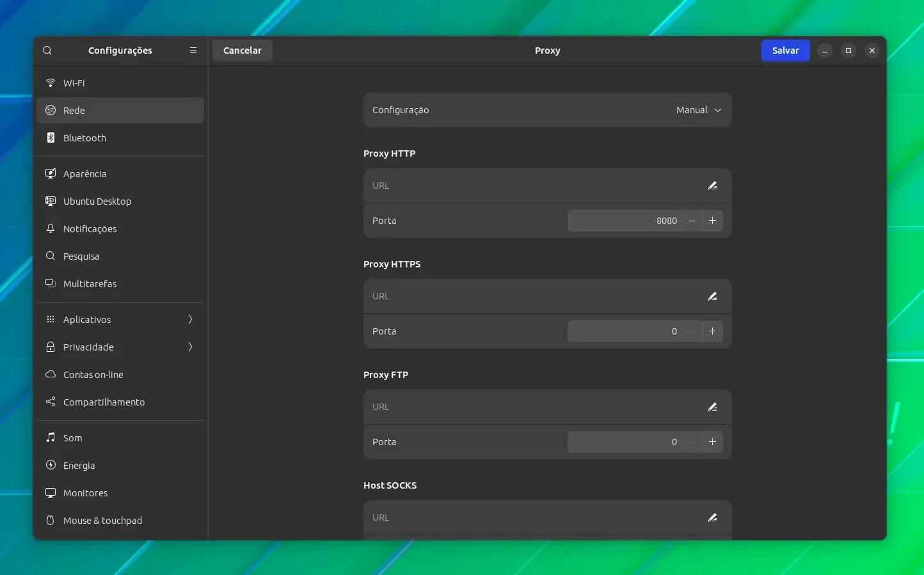Image resolution: width=924 pixels, height=575 pixels.
Task: Select Contas on-line in the sidebar
Action: pos(120,375)
